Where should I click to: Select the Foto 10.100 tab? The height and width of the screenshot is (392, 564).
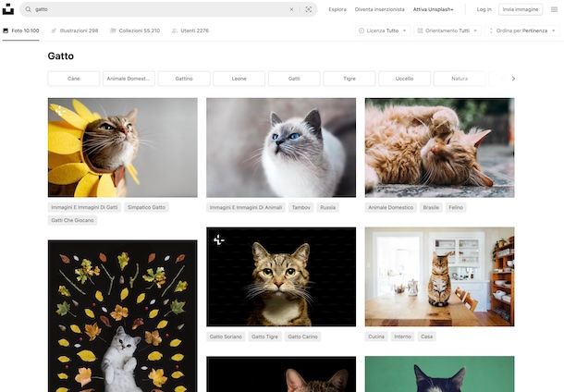[21, 31]
